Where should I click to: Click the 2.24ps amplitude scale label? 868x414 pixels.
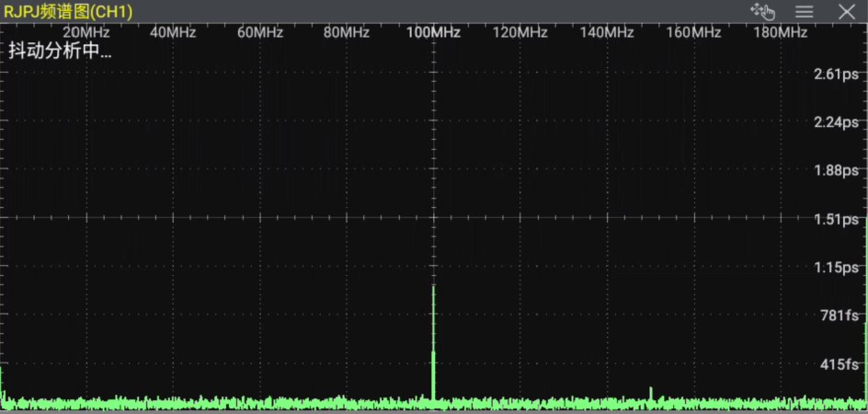coord(836,122)
